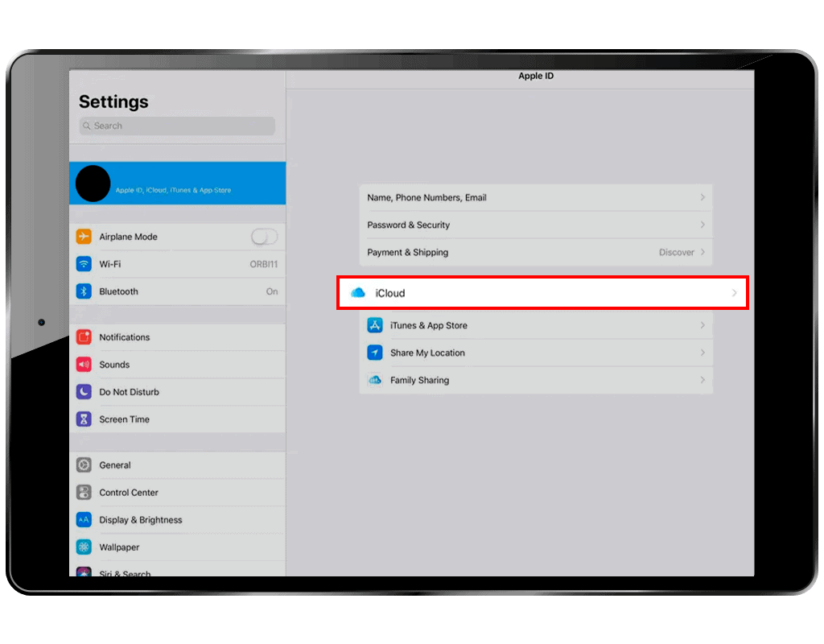Click the Control Center icon

click(84, 492)
